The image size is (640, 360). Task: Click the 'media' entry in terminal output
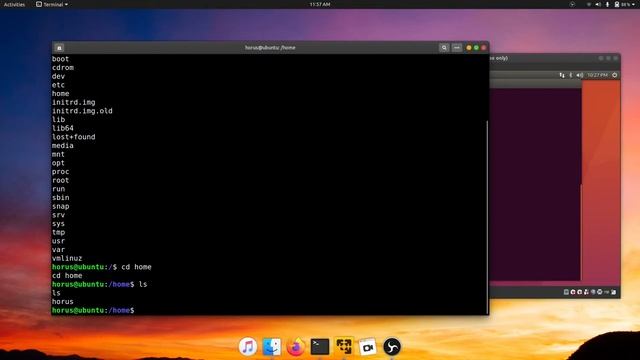63,146
